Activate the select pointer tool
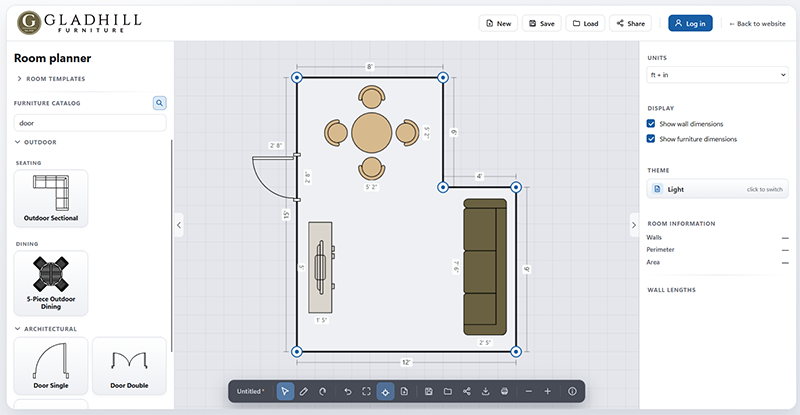The width and height of the screenshot is (800, 415). 285,392
